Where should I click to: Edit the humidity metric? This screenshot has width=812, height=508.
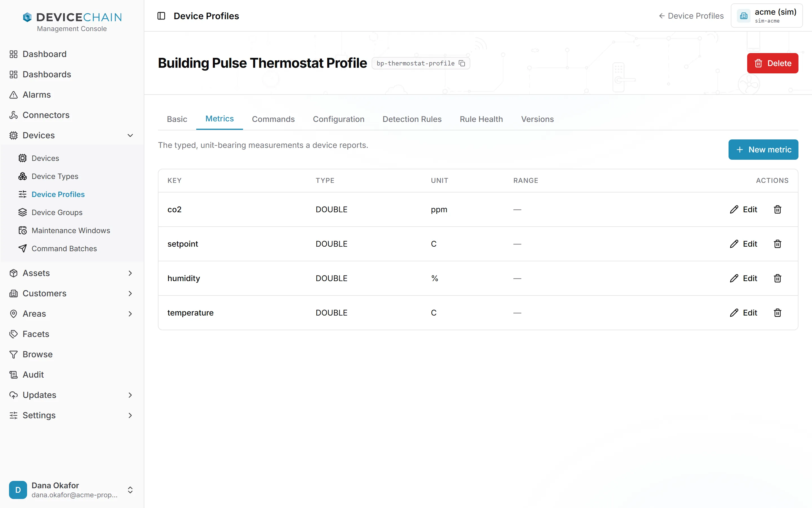[743, 278]
